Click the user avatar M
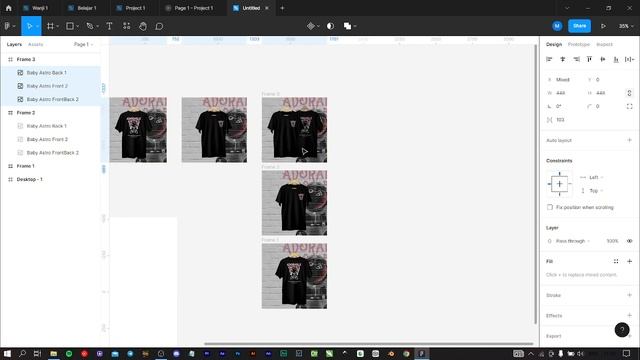This screenshot has height=360, width=640. [x=557, y=26]
